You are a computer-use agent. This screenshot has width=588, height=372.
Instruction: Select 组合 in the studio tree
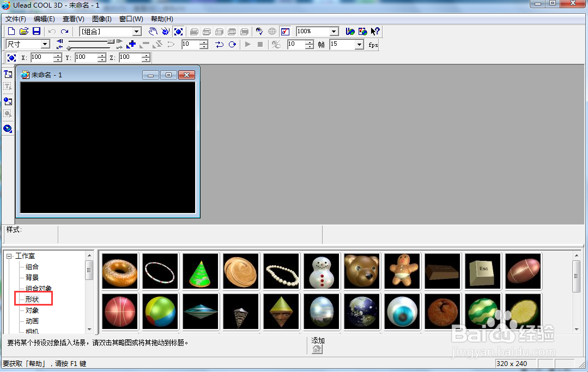point(32,267)
